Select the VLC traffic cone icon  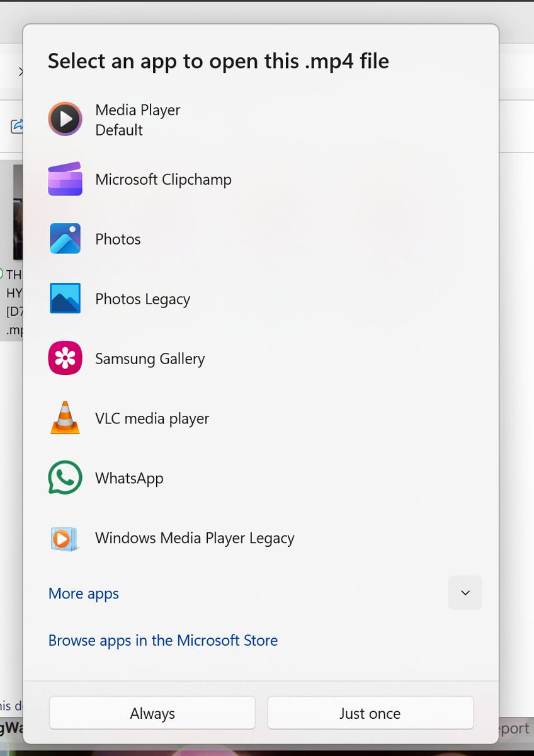pos(65,418)
